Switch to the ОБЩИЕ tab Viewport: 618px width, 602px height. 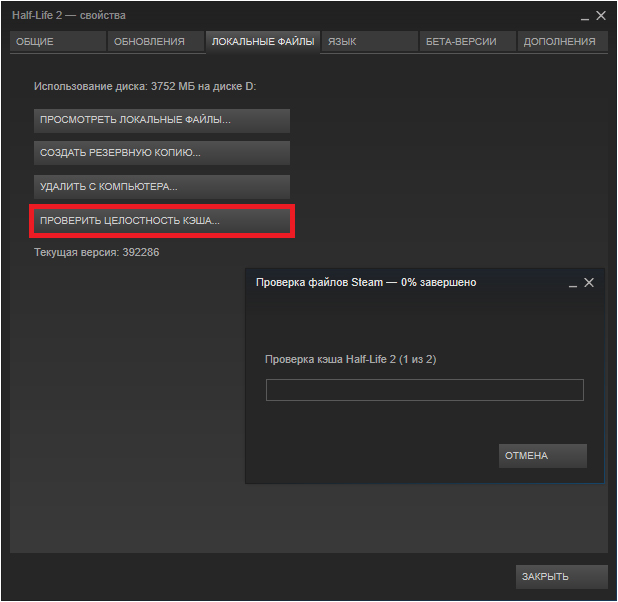(x=58, y=41)
